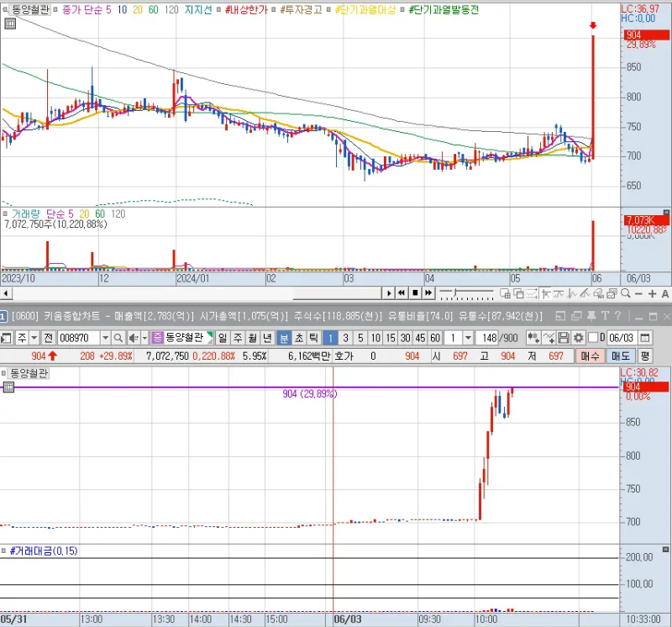Screen dimensions: 672x627
Task: Click the dotted compare-chart icon in chart tools
Action: pos(532,293)
